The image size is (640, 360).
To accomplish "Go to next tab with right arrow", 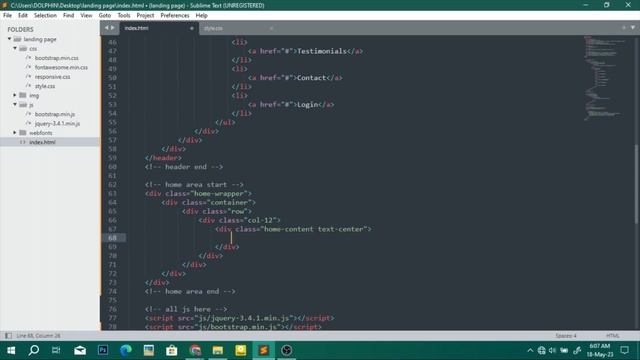I will pos(113,28).
